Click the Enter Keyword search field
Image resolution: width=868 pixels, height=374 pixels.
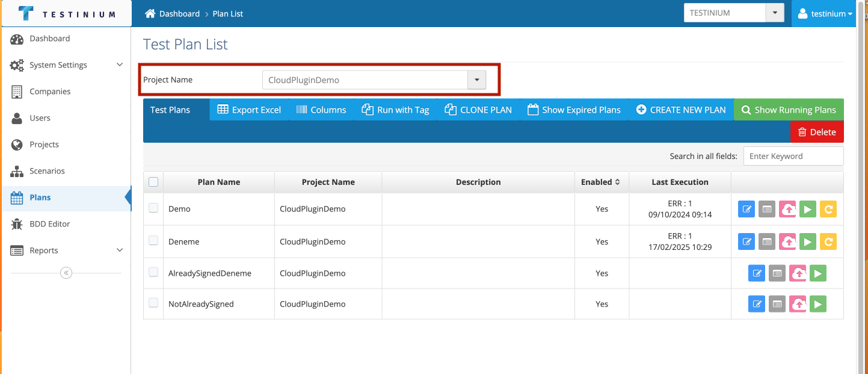pos(793,156)
